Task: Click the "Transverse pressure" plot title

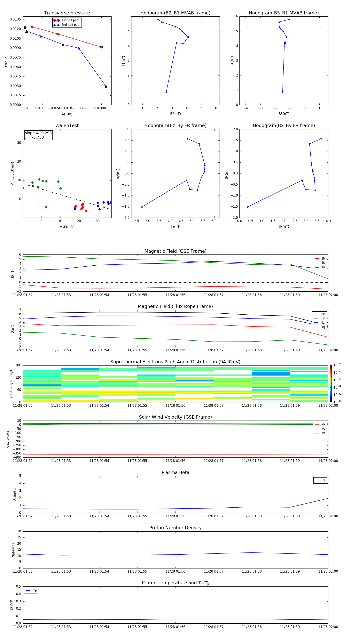Action: (x=67, y=13)
